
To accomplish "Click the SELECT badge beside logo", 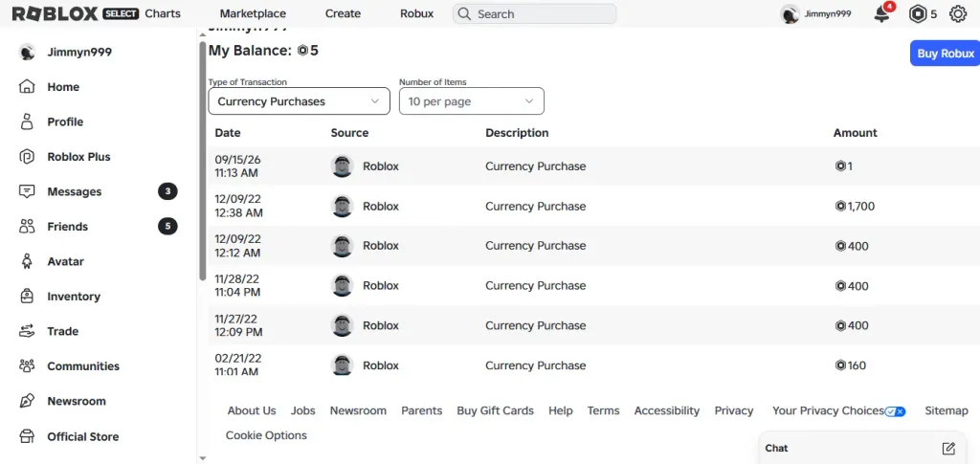I will pyautogui.click(x=121, y=13).
